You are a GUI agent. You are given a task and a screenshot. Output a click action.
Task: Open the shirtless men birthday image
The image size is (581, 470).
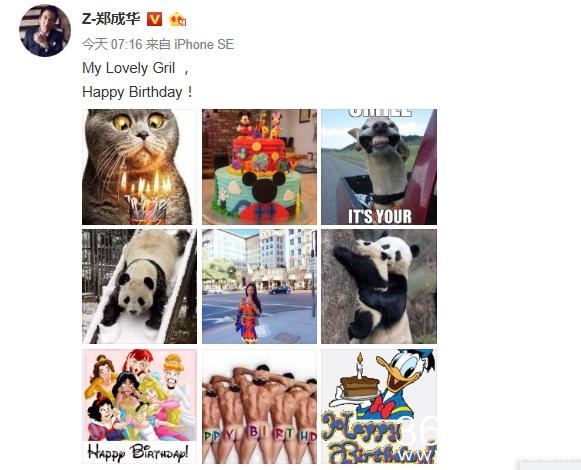pyautogui.click(x=259, y=406)
